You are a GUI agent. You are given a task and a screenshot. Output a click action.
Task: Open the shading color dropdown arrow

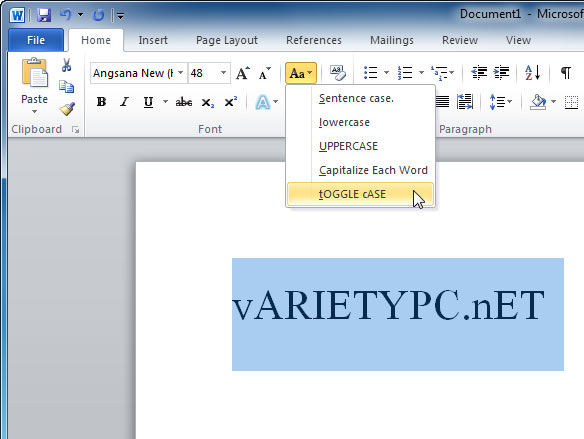click(553, 102)
